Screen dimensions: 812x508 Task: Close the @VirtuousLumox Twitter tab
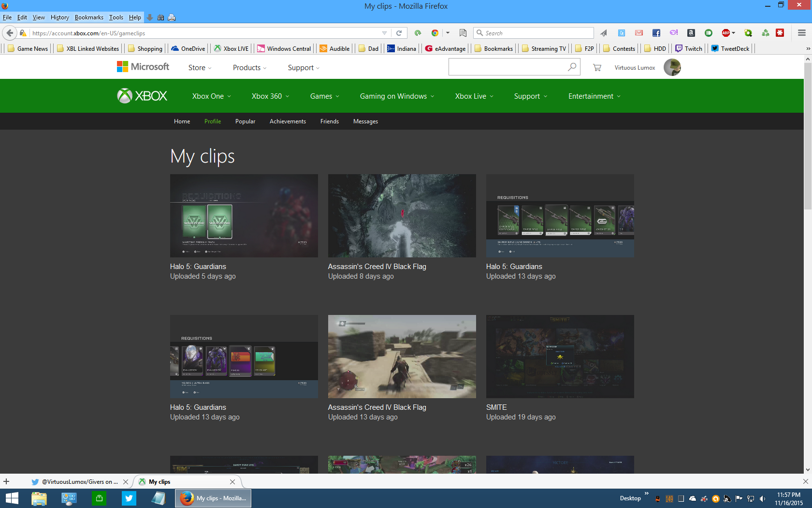tap(126, 482)
